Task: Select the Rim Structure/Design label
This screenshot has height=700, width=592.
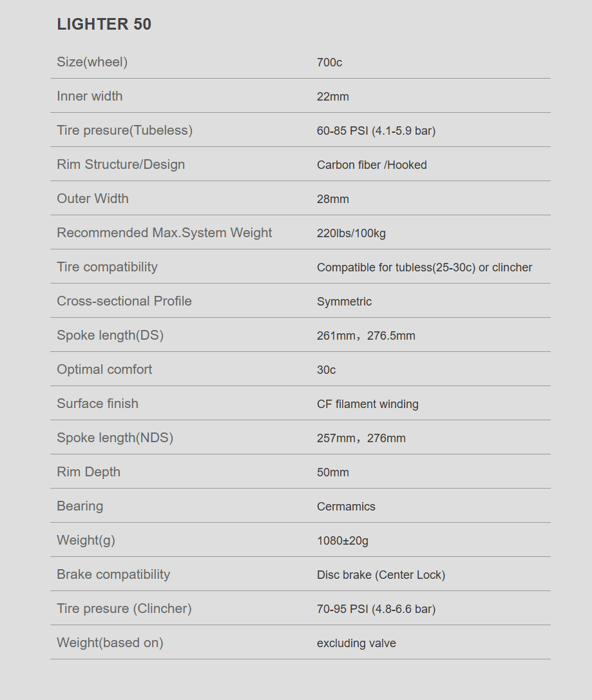Action: 120,165
